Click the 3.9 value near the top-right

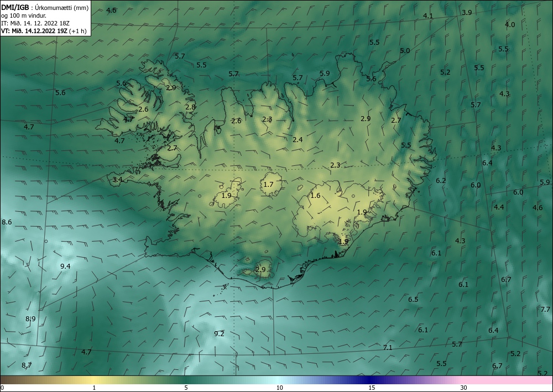pyautogui.click(x=467, y=13)
